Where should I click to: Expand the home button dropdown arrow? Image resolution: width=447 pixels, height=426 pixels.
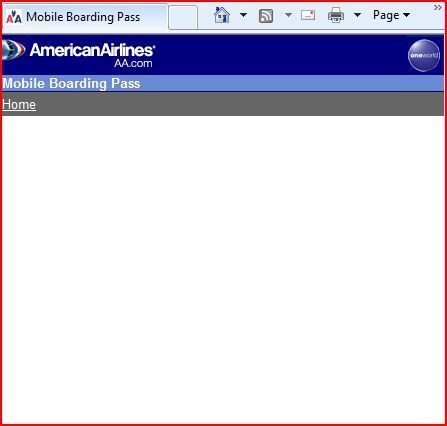point(244,15)
